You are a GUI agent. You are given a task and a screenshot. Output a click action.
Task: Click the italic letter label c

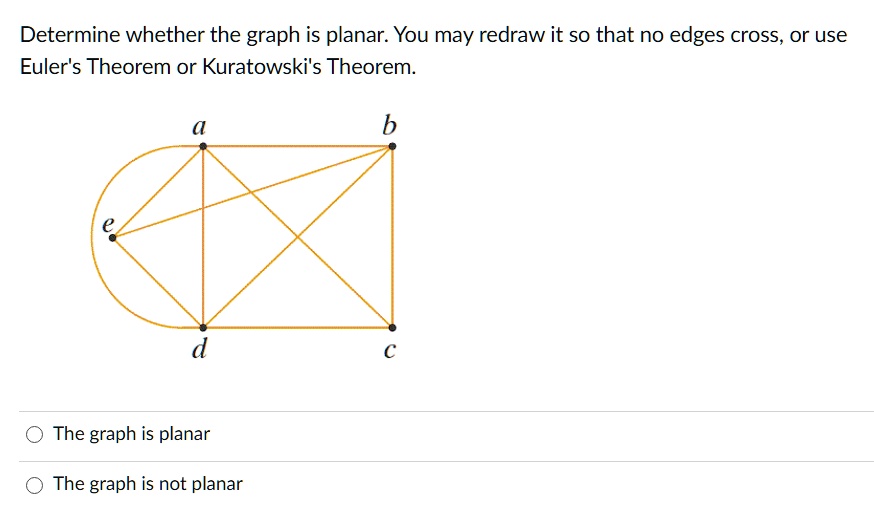[x=390, y=350]
